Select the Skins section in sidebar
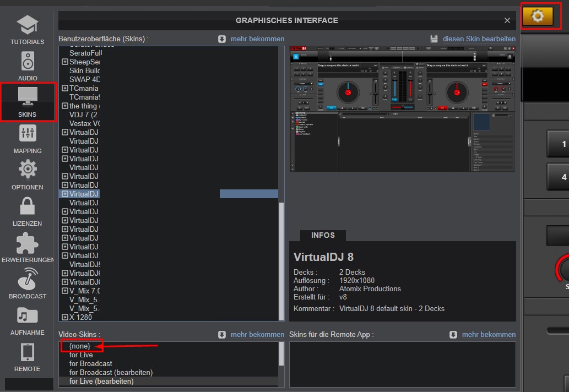Viewport: 569px width, 392px height. 28,102
